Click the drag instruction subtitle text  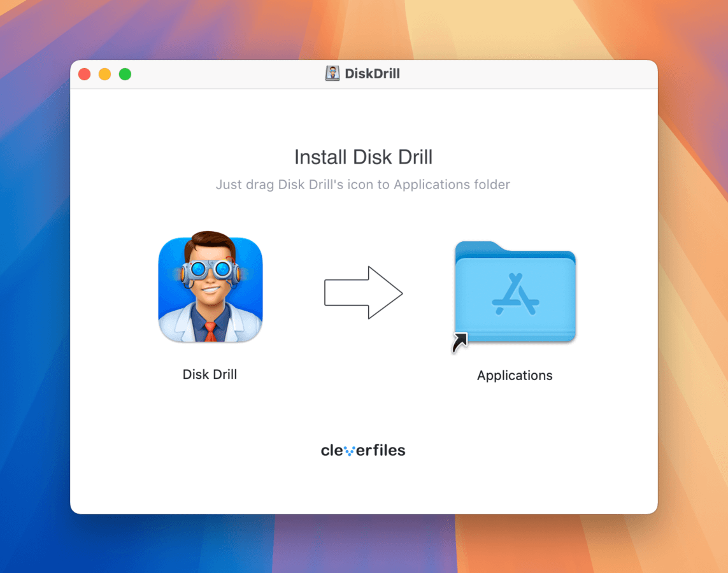tap(363, 185)
